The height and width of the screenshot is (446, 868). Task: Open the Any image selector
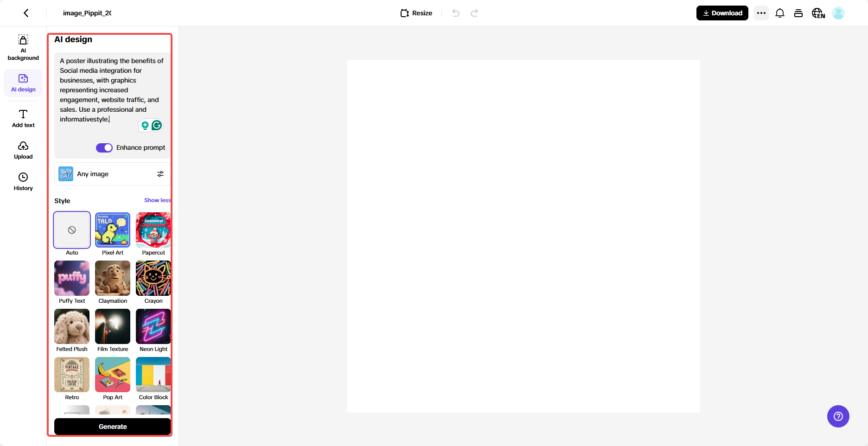pyautogui.click(x=112, y=174)
